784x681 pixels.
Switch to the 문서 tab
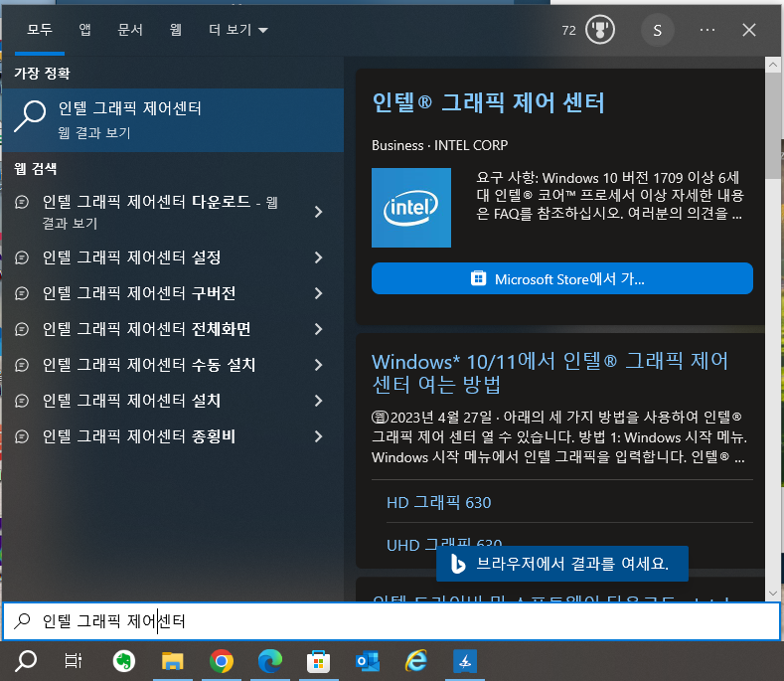pyautogui.click(x=130, y=30)
